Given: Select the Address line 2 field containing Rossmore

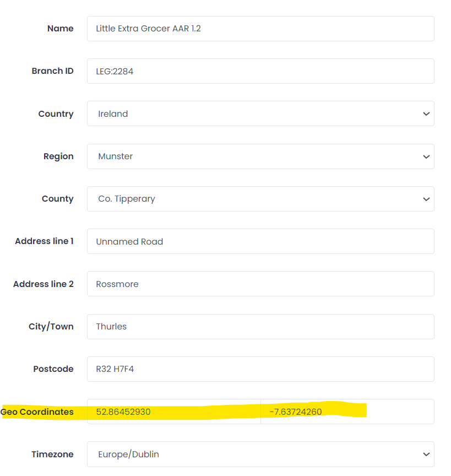Looking at the screenshot, I should pyautogui.click(x=260, y=284).
